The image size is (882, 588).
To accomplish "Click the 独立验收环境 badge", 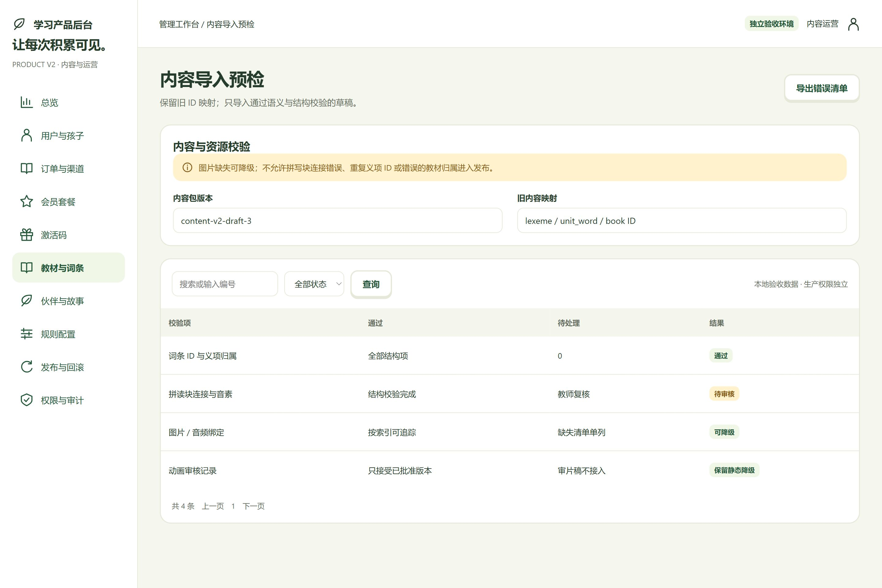I will click(771, 24).
